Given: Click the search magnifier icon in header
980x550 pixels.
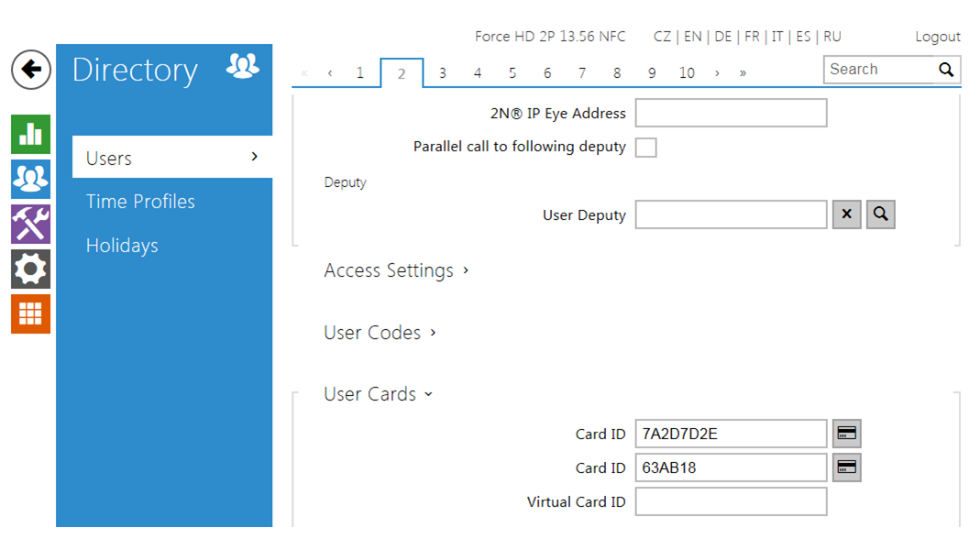Looking at the screenshot, I should [x=946, y=70].
